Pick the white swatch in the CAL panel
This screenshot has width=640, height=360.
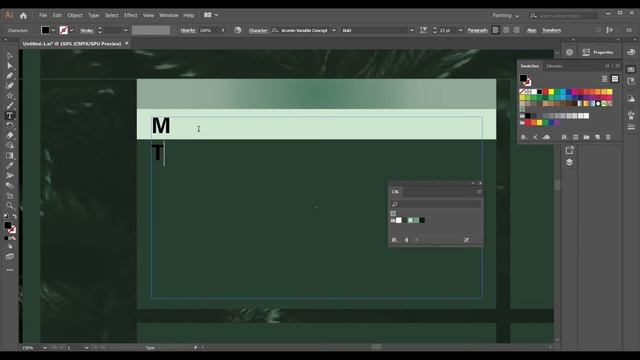tap(399, 220)
